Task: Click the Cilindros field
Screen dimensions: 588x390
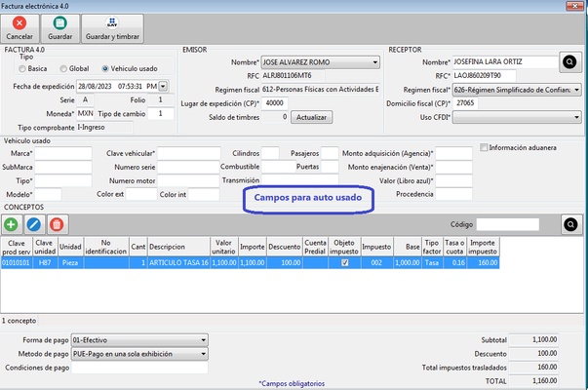Action: (x=270, y=153)
